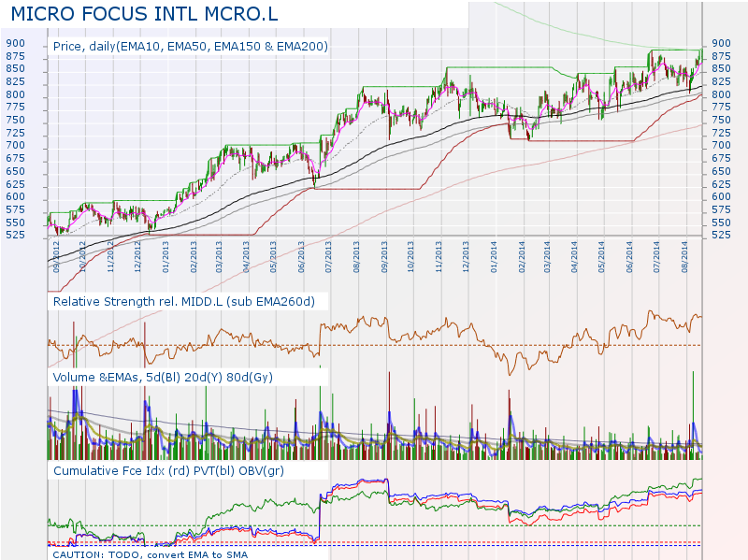Select the 07/2014 date label

pyautogui.click(x=656, y=257)
